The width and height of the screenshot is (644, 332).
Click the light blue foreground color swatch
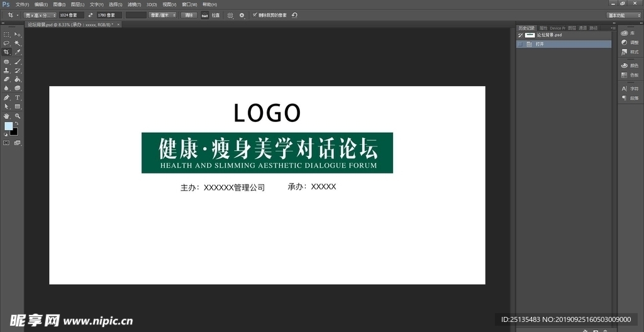tap(8, 126)
